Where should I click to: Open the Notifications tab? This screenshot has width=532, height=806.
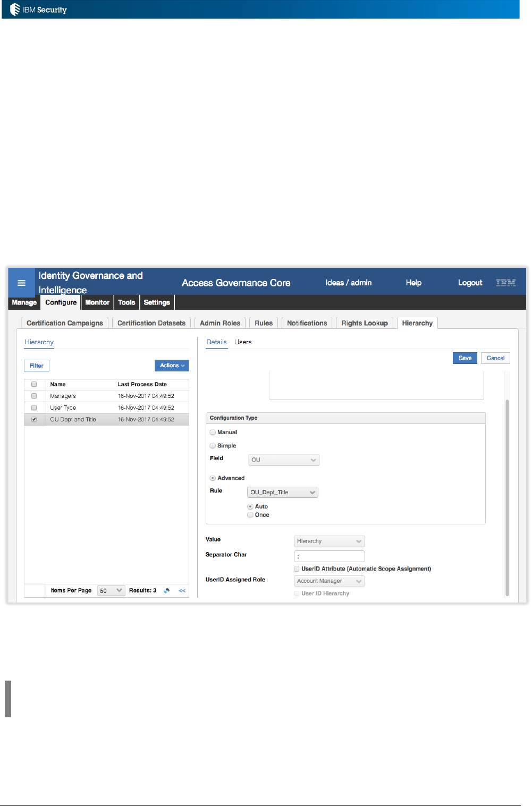click(x=307, y=323)
